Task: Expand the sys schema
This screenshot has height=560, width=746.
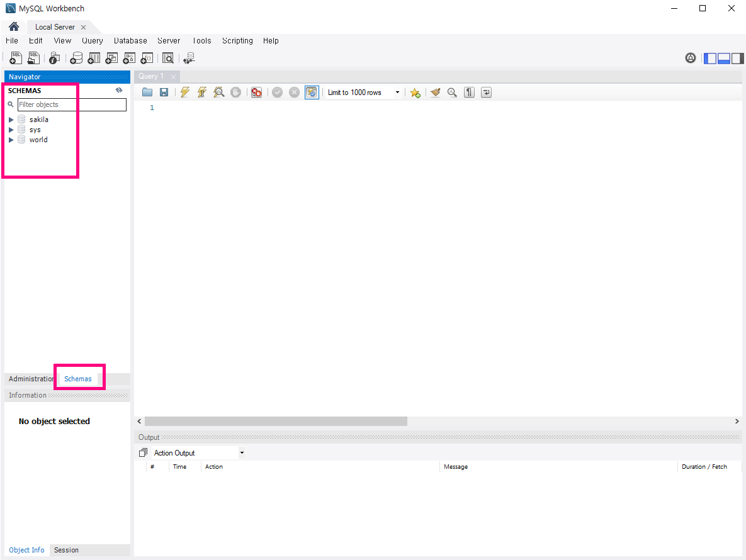Action: tap(11, 130)
